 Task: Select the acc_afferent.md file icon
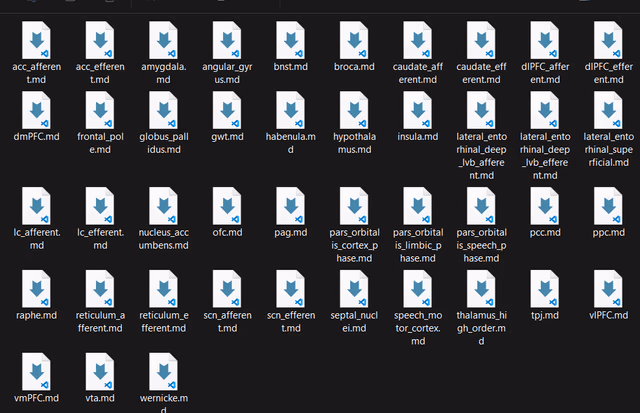click(x=36, y=40)
